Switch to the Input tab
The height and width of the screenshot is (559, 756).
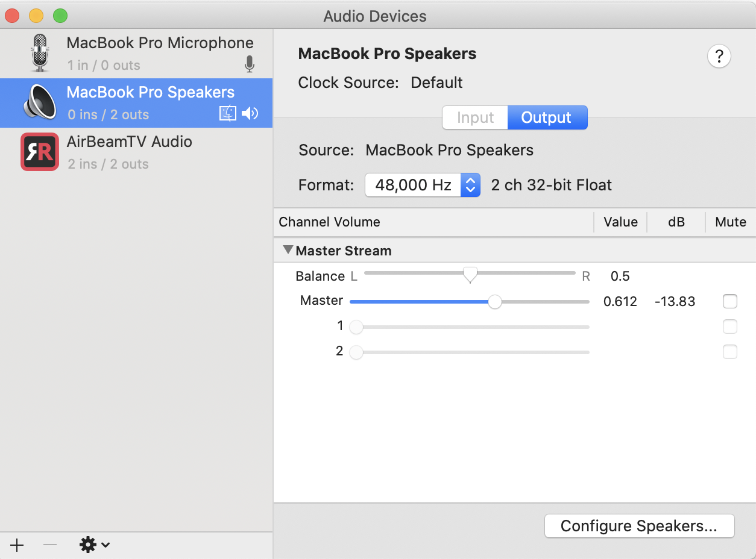tap(475, 117)
